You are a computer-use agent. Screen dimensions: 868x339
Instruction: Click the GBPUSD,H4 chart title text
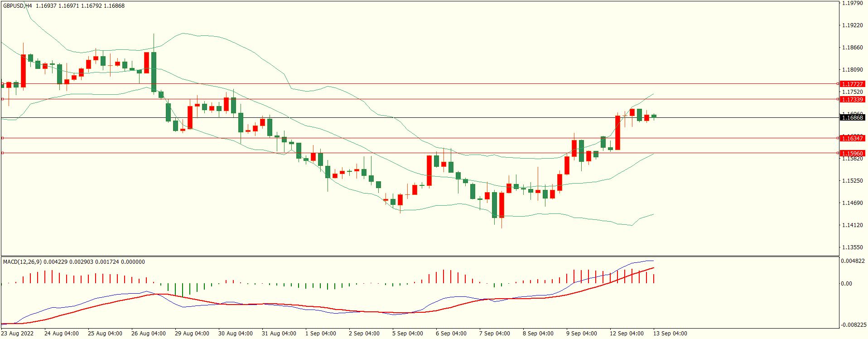click(x=18, y=6)
